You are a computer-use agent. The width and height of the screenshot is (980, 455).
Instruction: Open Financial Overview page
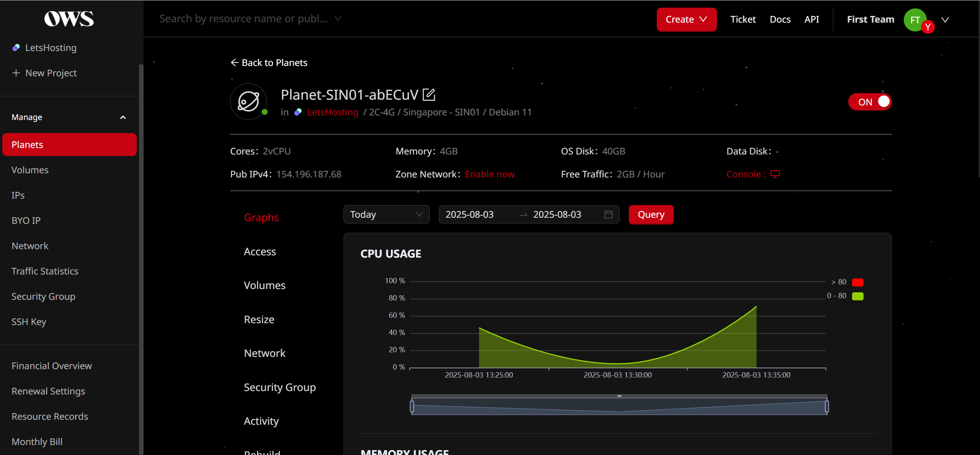(52, 366)
